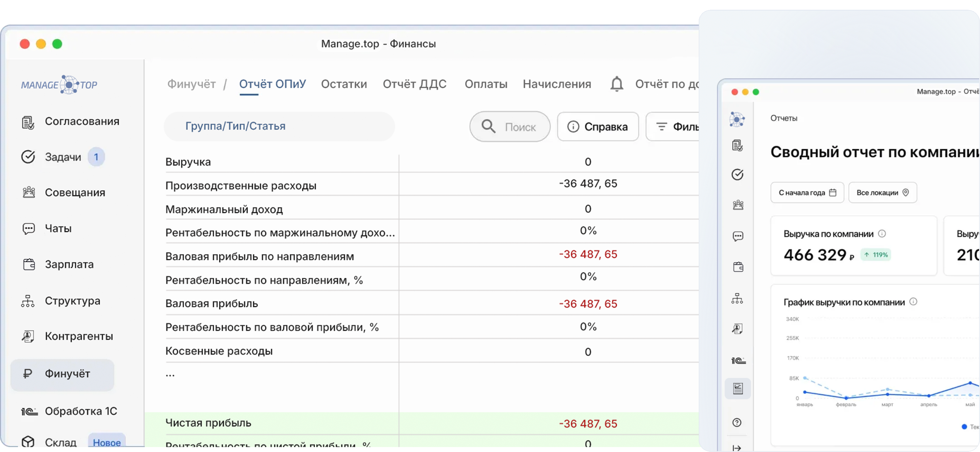Select the Валовая прибыль row label
The width and height of the screenshot is (980, 452).
211,304
